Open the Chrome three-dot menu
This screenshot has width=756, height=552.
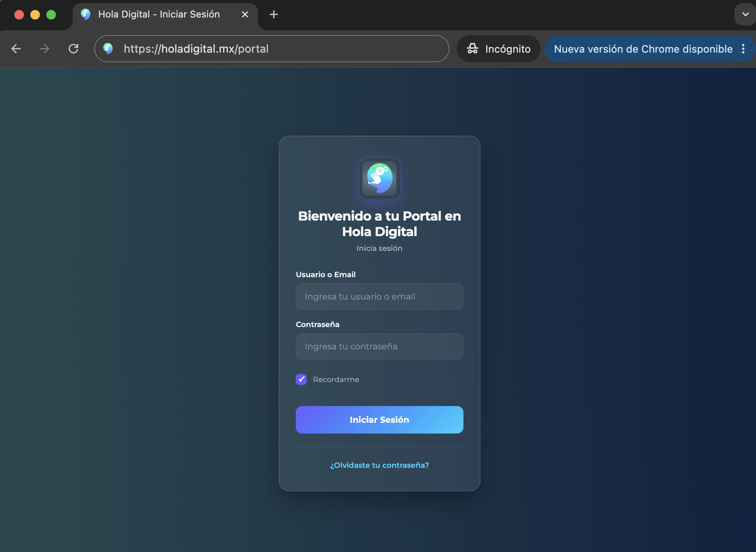coord(743,49)
